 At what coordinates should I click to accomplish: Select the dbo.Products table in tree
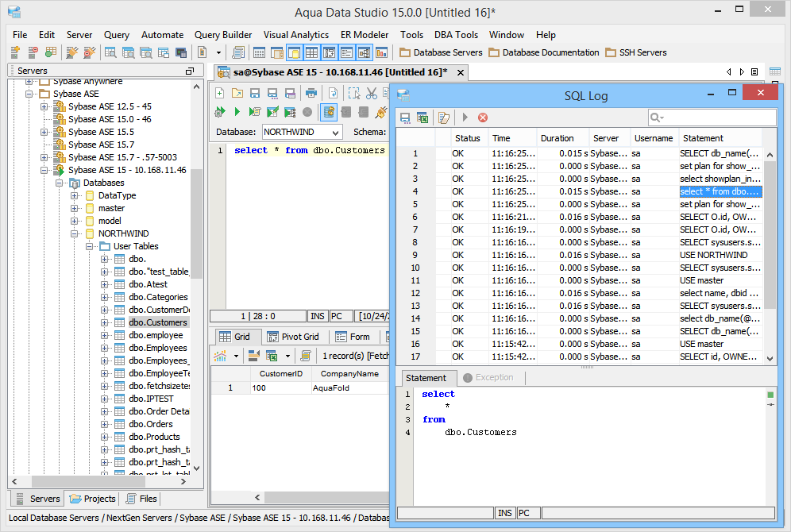coord(154,437)
